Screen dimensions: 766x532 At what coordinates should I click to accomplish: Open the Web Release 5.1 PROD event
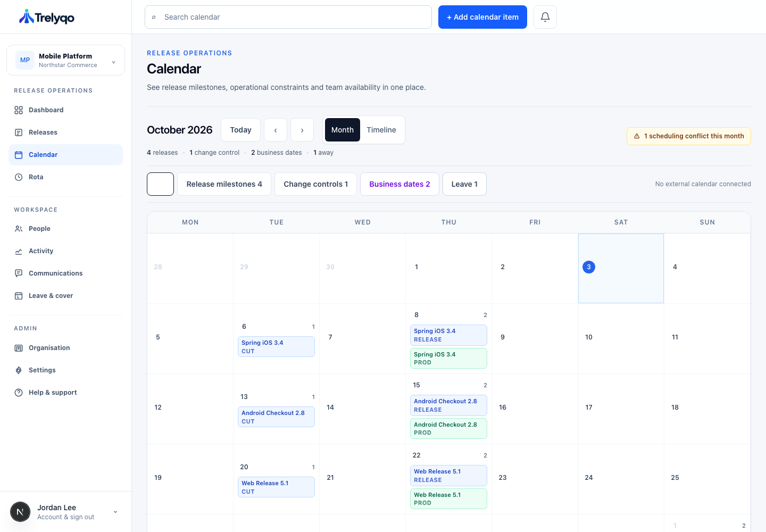(x=448, y=499)
